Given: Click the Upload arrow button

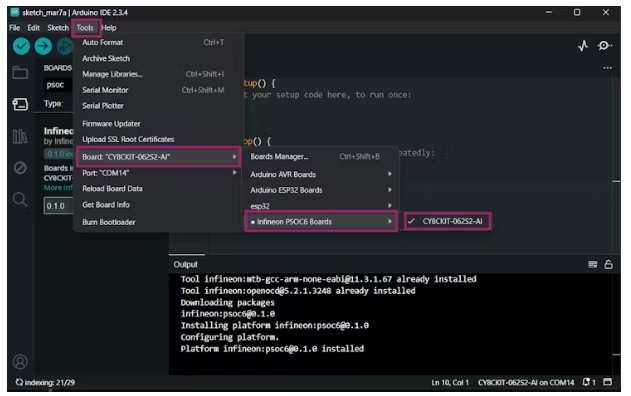Looking at the screenshot, I should click(x=43, y=46).
